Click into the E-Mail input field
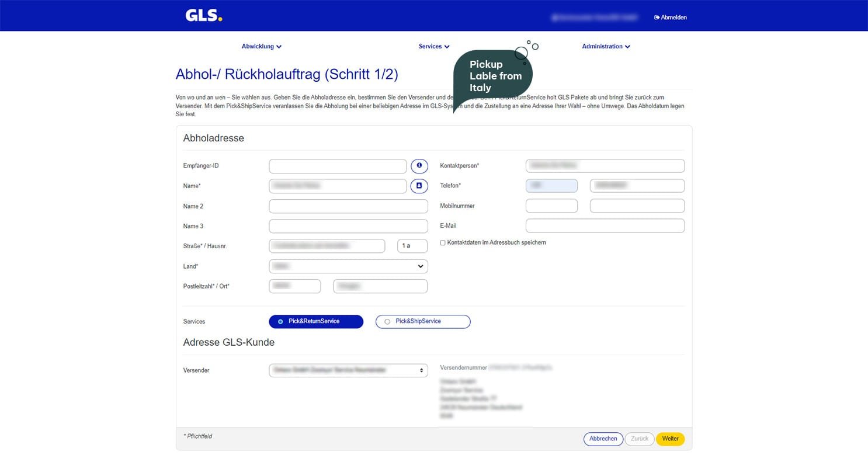 tap(605, 226)
